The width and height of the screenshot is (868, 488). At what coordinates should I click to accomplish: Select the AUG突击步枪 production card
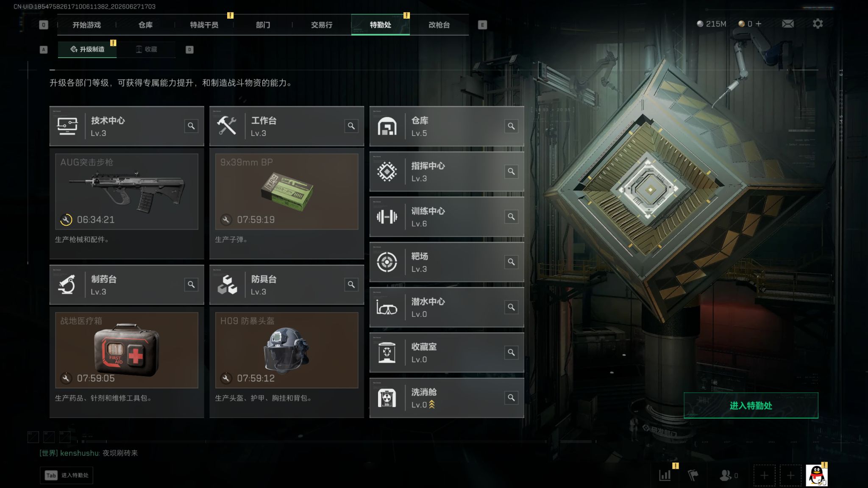coord(127,191)
